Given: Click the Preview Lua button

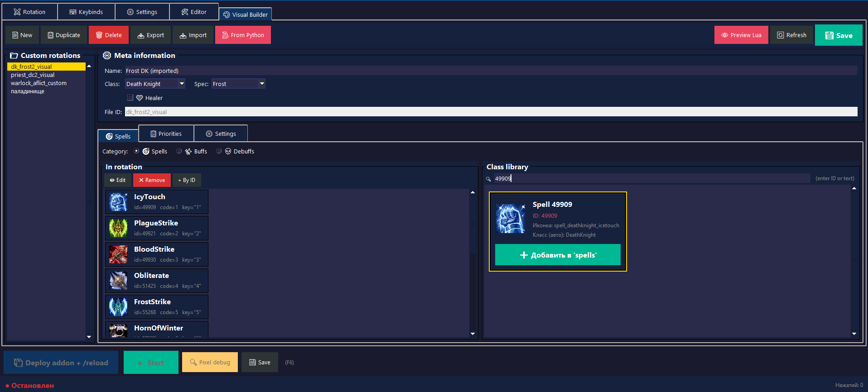Looking at the screenshot, I should coord(741,35).
